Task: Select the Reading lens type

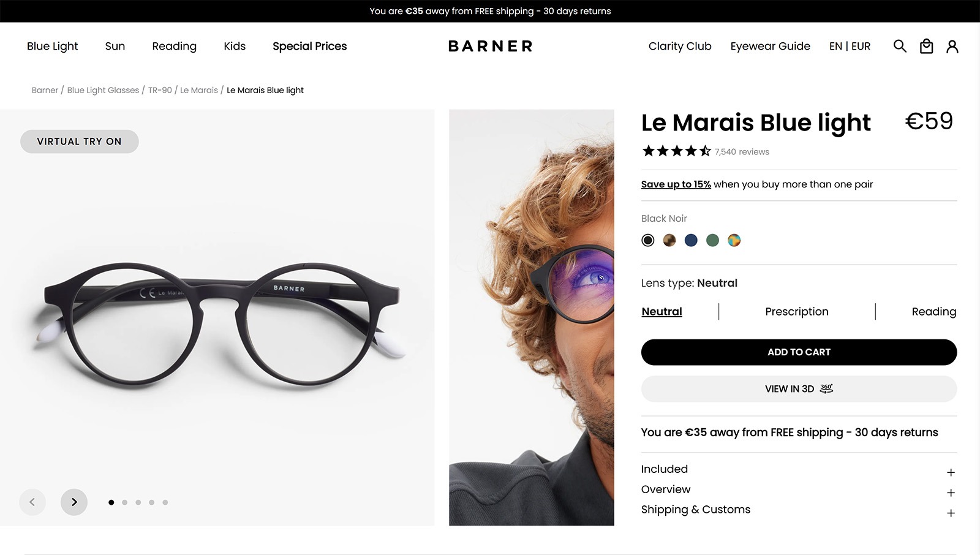Action: (934, 311)
